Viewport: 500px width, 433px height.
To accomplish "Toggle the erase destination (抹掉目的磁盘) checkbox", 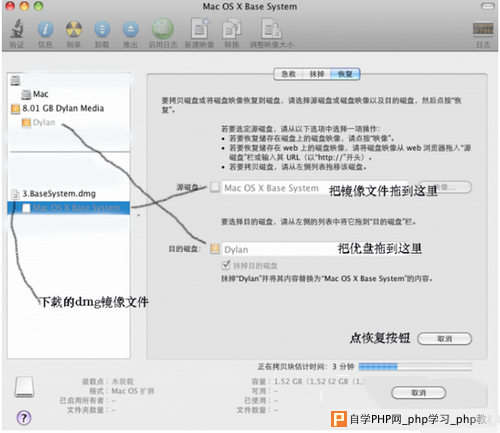I will (226, 265).
